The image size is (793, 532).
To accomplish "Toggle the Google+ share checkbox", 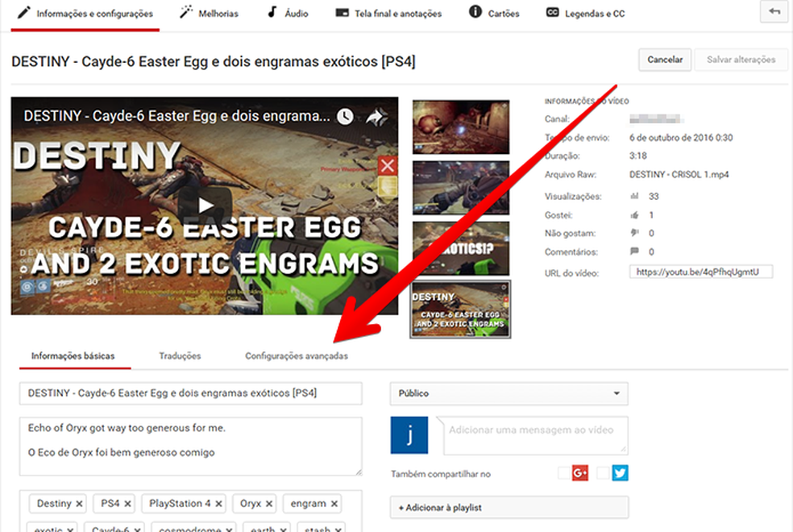I will coord(563,473).
